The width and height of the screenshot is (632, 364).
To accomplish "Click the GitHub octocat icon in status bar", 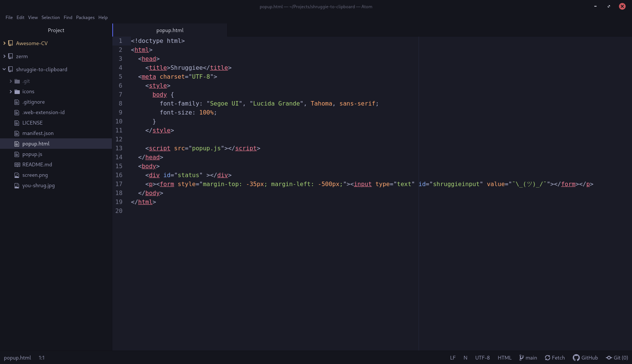I will (576, 358).
